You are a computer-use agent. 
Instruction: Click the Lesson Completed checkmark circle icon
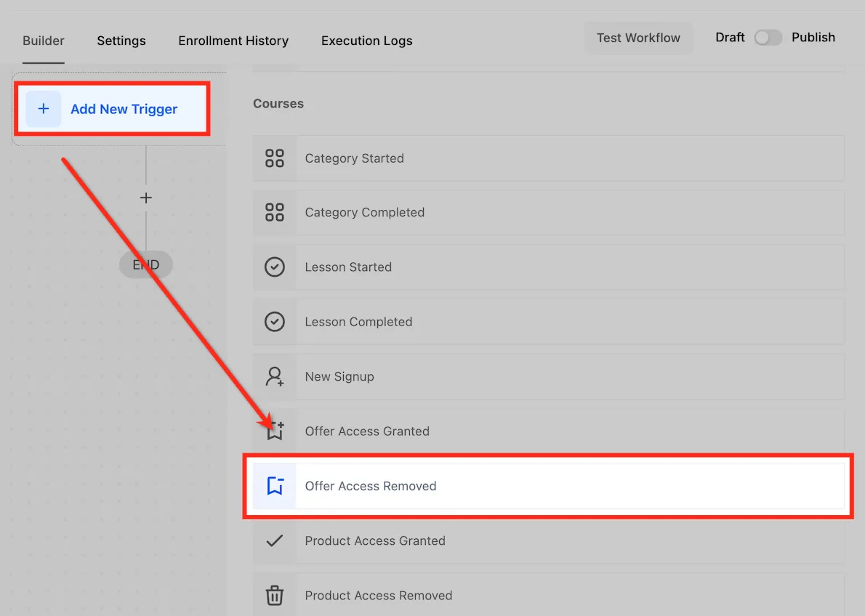pyautogui.click(x=274, y=322)
